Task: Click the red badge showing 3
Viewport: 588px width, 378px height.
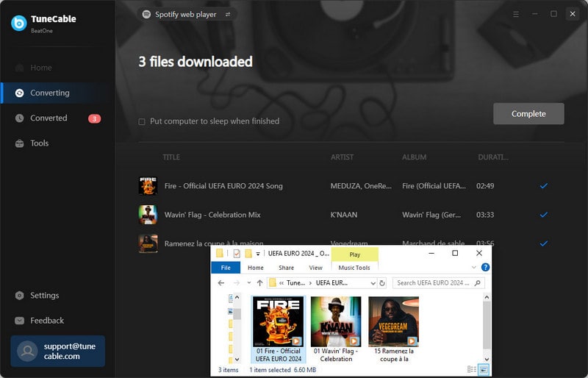Action: tap(95, 118)
